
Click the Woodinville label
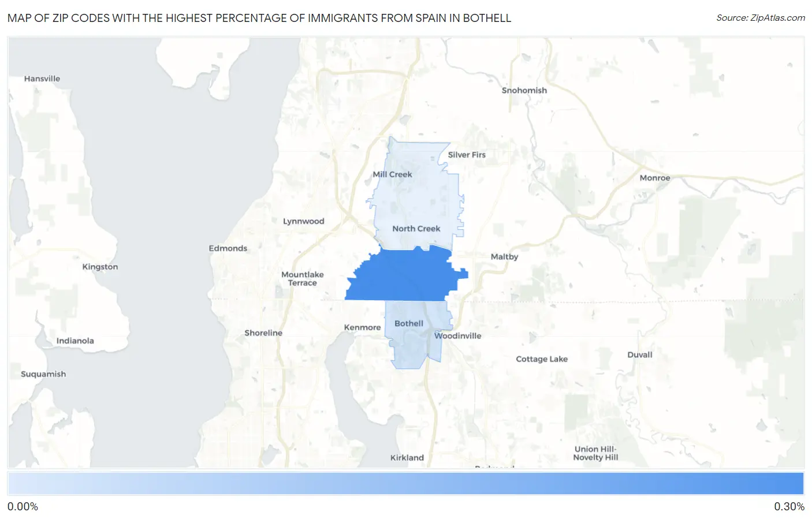click(x=458, y=336)
